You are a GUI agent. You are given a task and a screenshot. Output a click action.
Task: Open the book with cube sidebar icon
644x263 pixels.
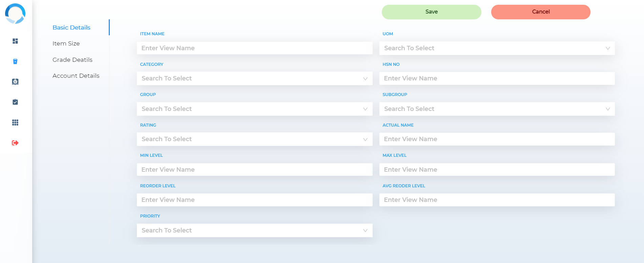click(x=15, y=82)
